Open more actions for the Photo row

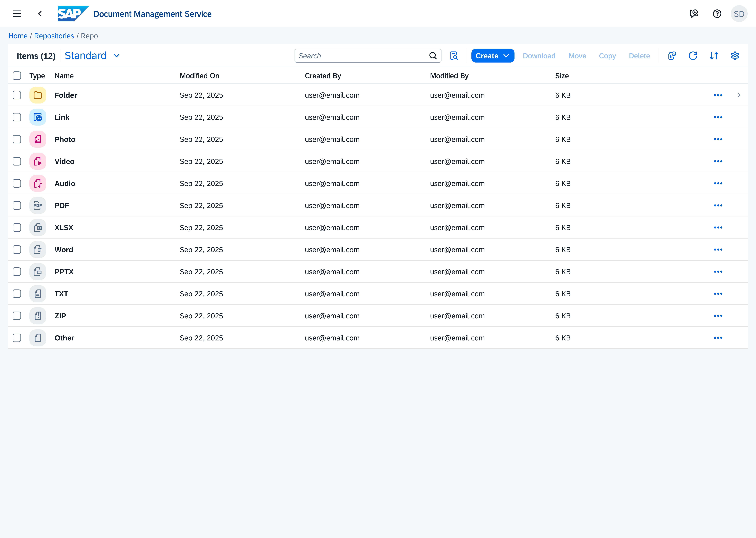[718, 139]
